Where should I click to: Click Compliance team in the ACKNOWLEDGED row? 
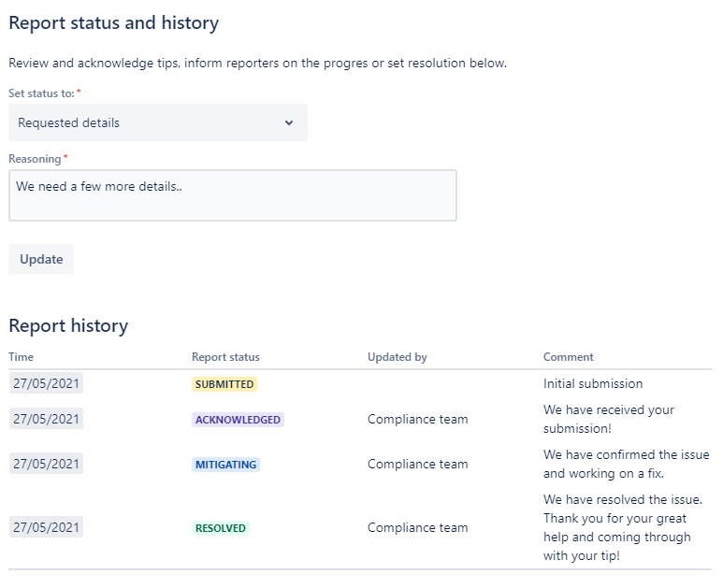417,420
